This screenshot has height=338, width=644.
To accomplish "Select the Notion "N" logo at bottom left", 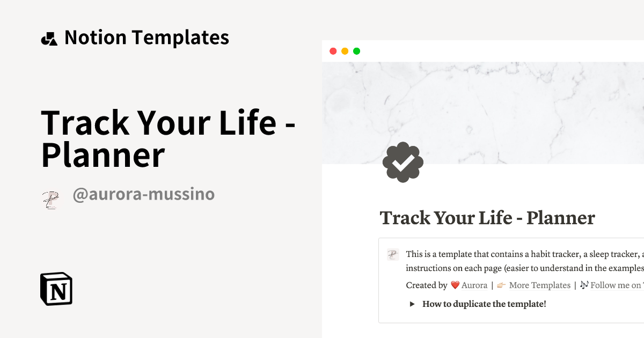I will 56,289.
